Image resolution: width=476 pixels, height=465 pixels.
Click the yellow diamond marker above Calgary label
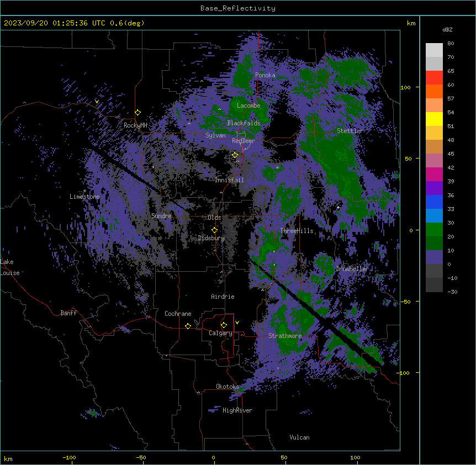click(224, 325)
